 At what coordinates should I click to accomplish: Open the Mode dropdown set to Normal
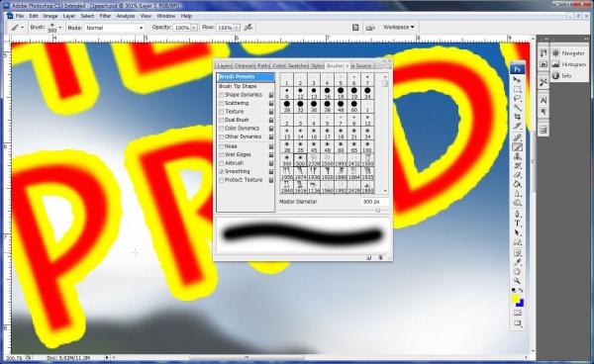coord(115,28)
